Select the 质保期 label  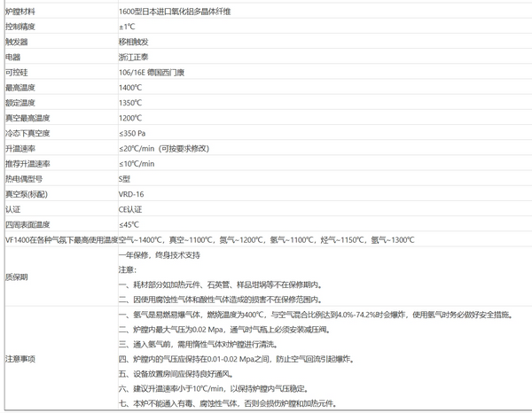16,277
